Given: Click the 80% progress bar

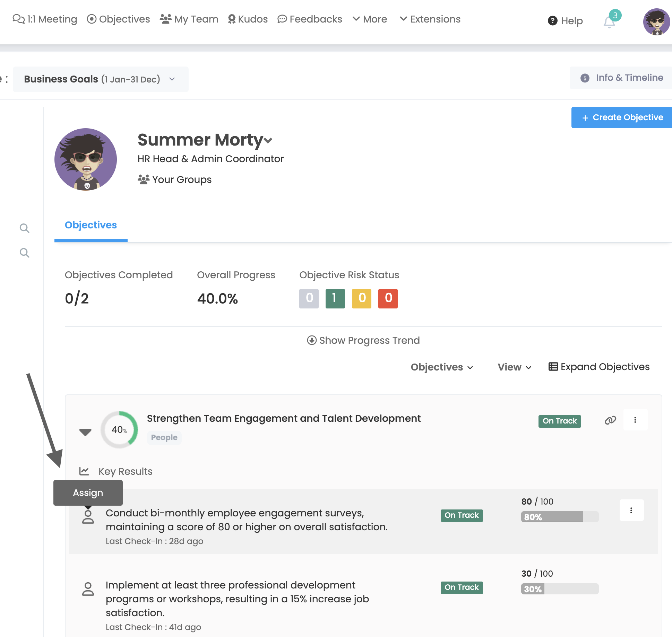Looking at the screenshot, I should coord(559,517).
